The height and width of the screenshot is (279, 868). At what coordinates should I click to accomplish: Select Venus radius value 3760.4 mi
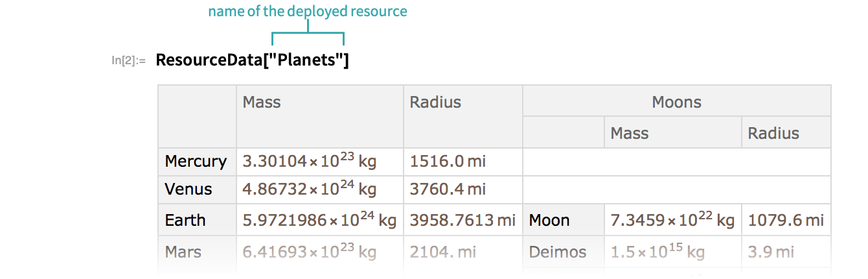pos(448,189)
